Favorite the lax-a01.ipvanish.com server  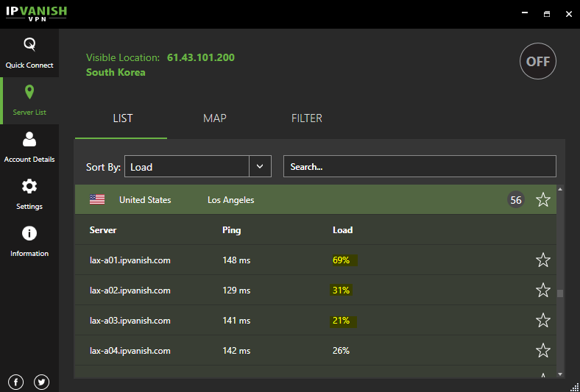click(x=543, y=260)
